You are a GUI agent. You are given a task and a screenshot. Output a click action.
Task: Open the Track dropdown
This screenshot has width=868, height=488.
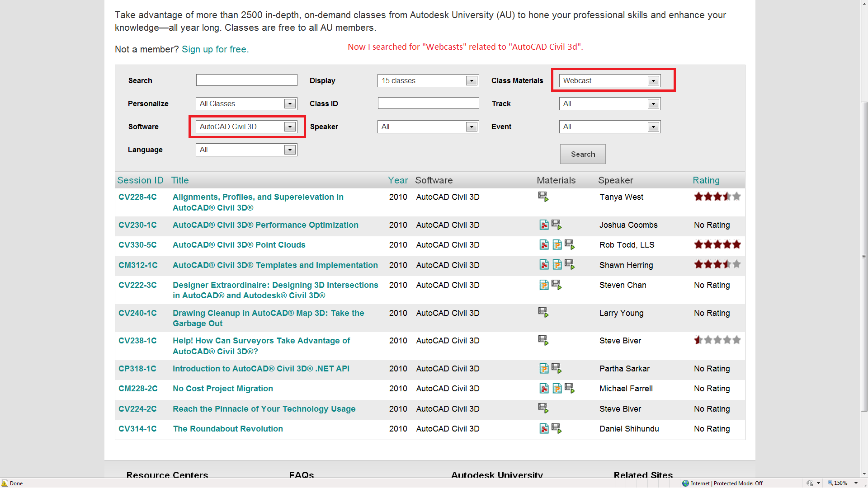[x=609, y=104]
